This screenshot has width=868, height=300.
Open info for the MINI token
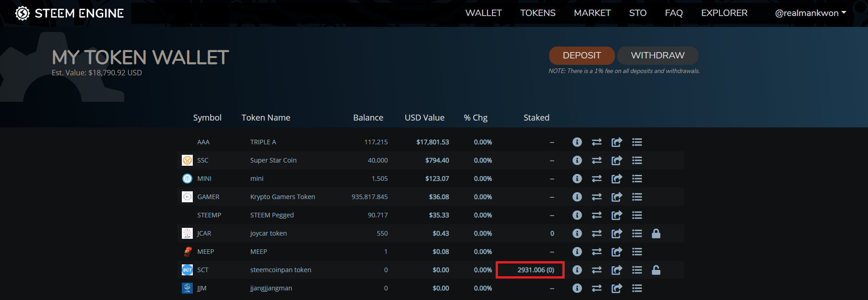click(577, 179)
